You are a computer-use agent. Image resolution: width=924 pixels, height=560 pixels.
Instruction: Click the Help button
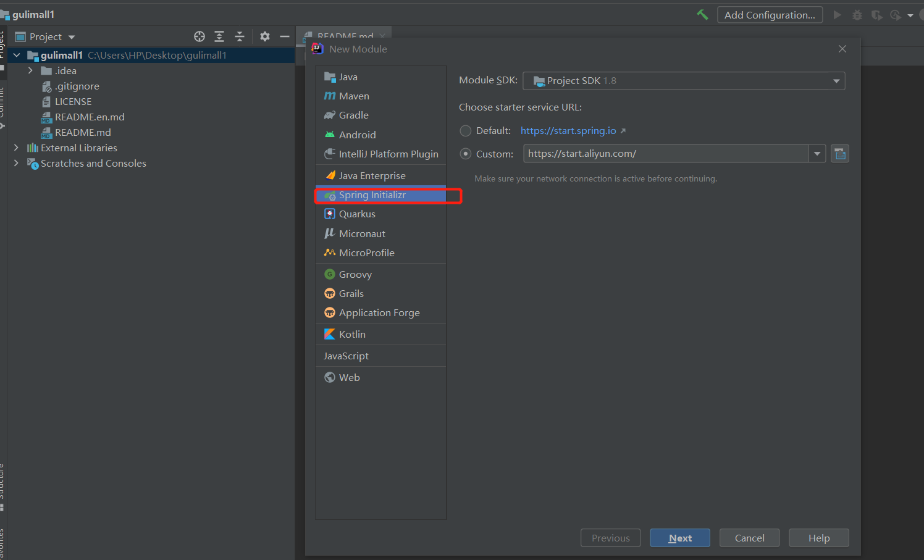[x=819, y=538]
